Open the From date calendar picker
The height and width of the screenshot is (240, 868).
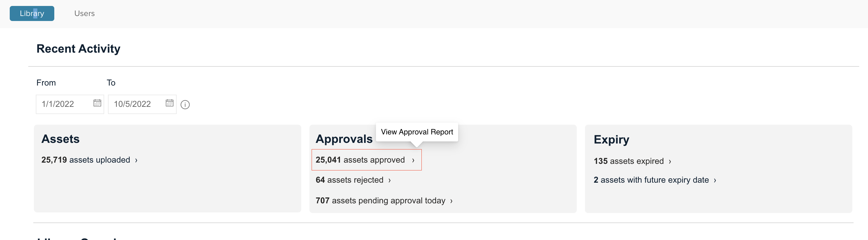(97, 103)
